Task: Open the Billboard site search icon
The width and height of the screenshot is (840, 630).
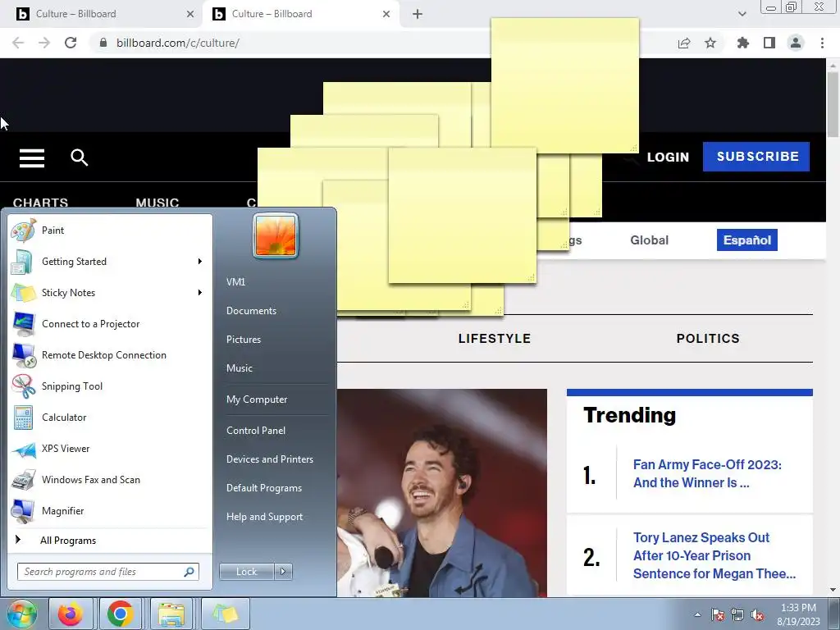Action: (x=80, y=157)
